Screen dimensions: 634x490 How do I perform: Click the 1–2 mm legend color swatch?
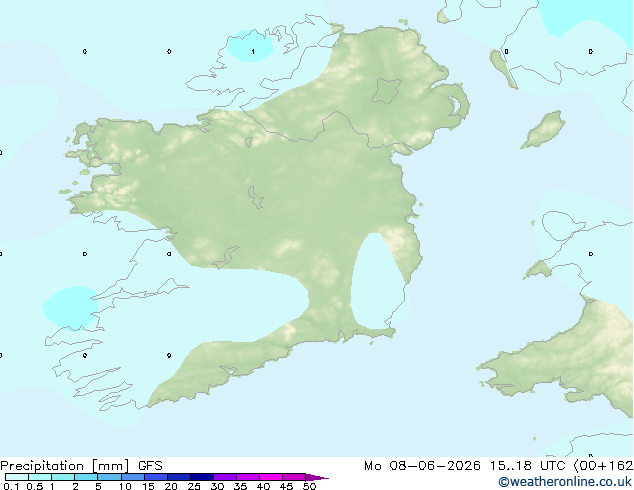click(63, 477)
